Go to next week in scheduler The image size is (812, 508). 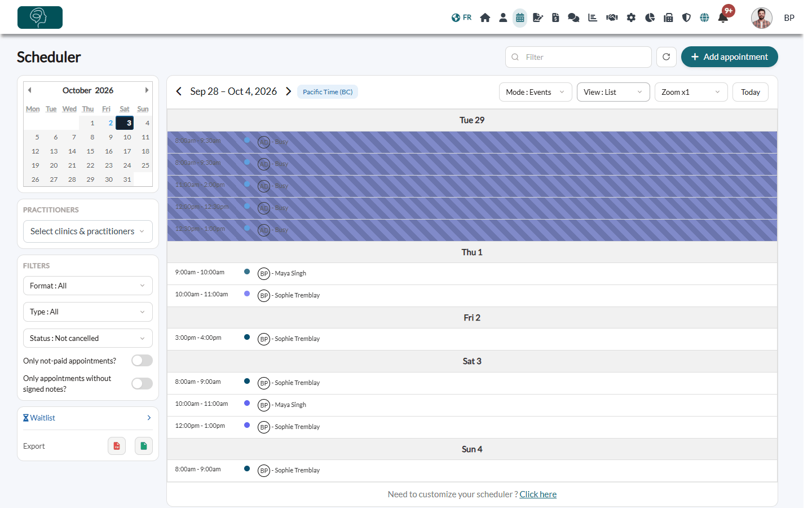pos(288,91)
